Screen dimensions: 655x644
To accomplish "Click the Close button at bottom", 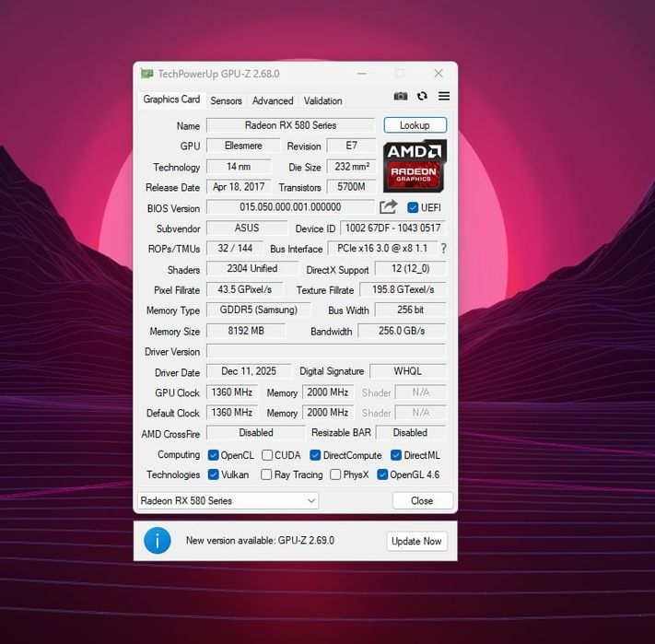I will coord(422,500).
